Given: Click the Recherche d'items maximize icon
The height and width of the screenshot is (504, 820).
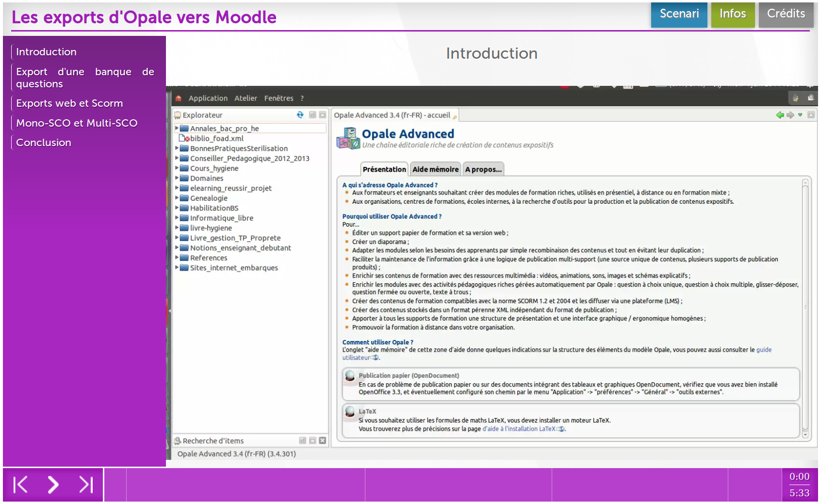Looking at the screenshot, I should [x=313, y=440].
